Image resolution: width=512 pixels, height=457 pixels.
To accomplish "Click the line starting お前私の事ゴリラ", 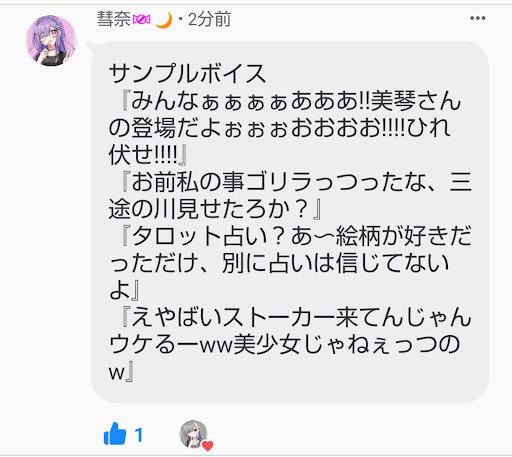I will pyautogui.click(x=297, y=182).
